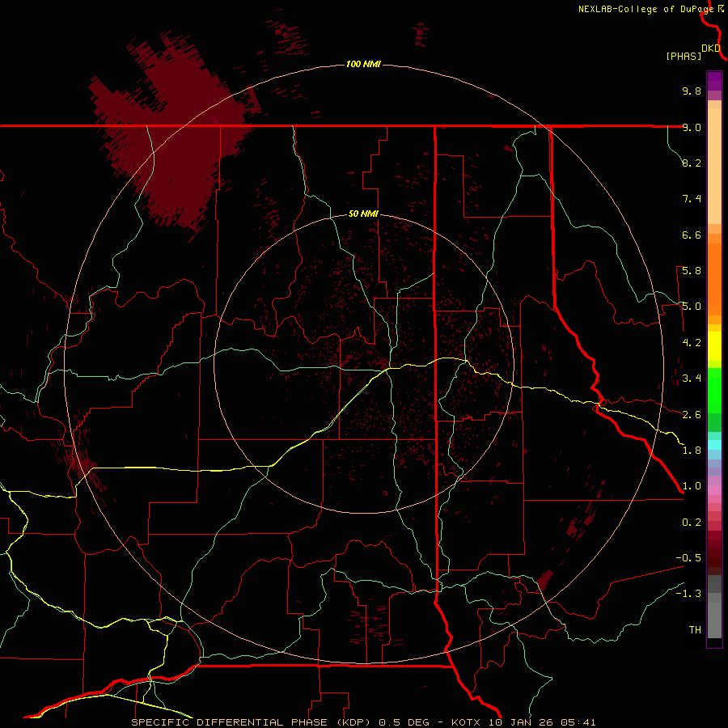728x728 pixels.
Task: Click the TH threshold label on scale
Action: (x=695, y=630)
